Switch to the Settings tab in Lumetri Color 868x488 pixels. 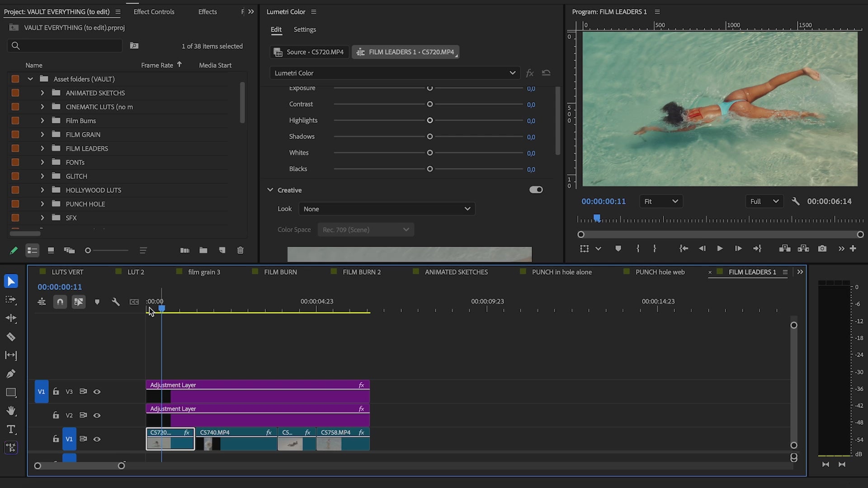(x=304, y=29)
